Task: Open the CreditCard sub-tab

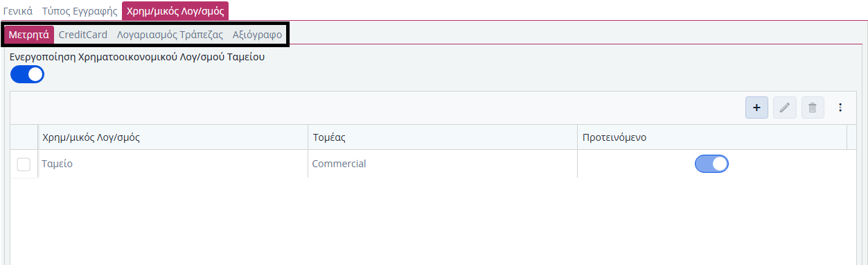Action: click(82, 35)
